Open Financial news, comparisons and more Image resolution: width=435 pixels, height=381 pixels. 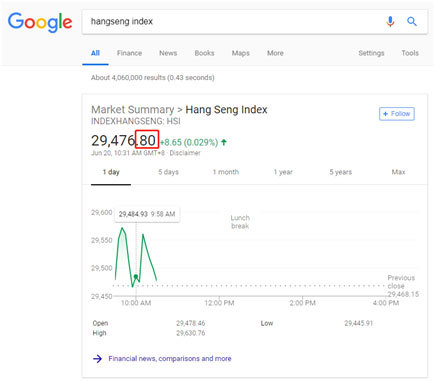pyautogui.click(x=170, y=359)
